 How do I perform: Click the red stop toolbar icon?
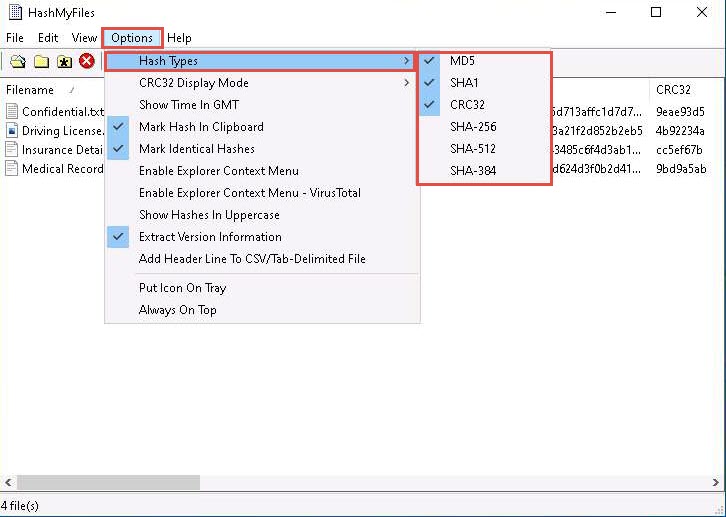(87, 62)
